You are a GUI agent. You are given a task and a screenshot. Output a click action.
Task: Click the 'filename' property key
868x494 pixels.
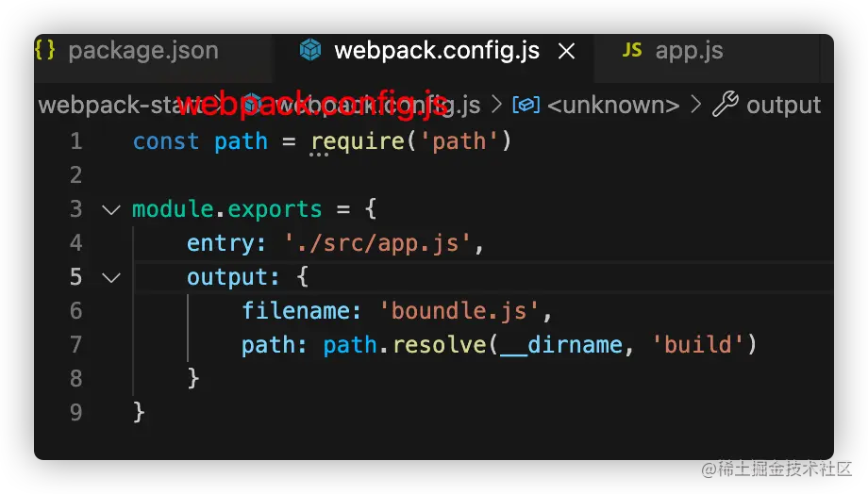pos(295,311)
